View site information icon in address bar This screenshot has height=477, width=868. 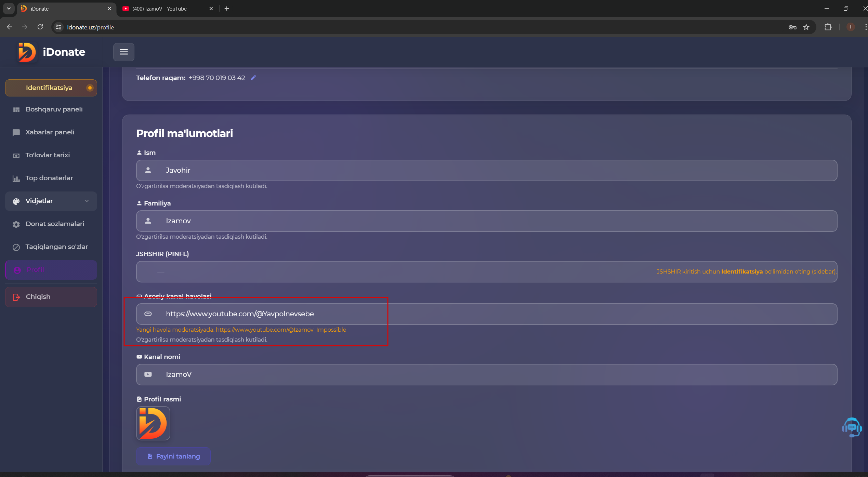point(58,27)
